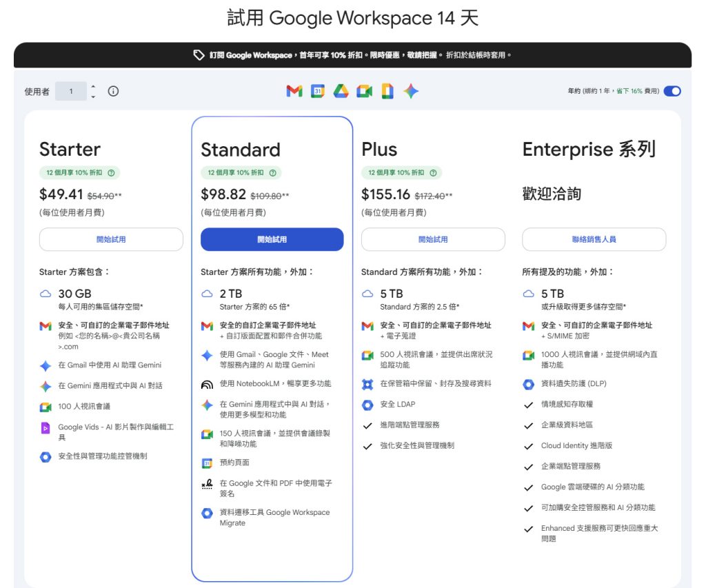
Task: Click the Gmail icon in the header
Action: 294,92
